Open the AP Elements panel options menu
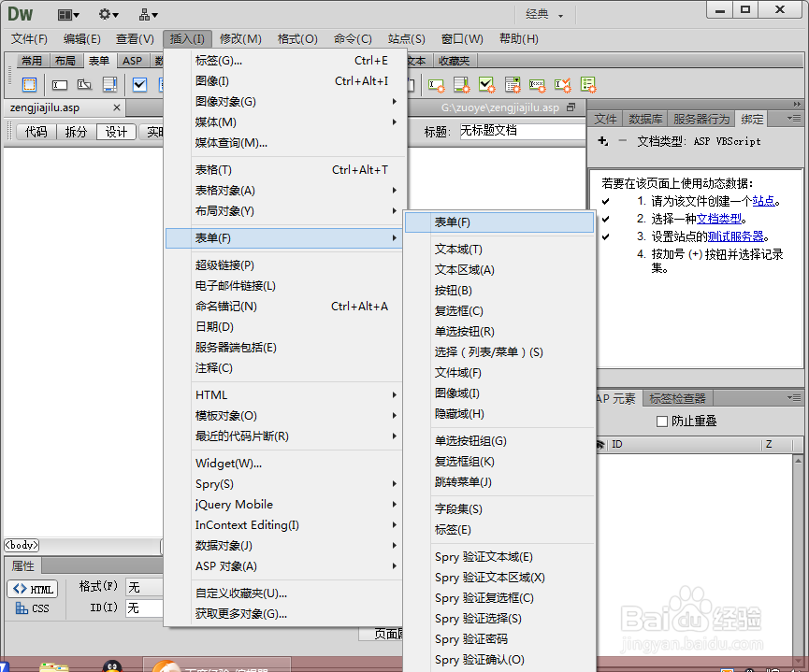The width and height of the screenshot is (809, 672). click(793, 397)
